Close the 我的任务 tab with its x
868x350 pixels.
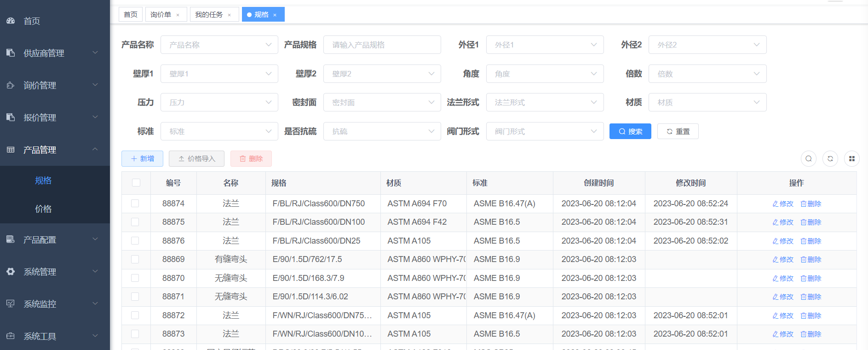tap(230, 15)
